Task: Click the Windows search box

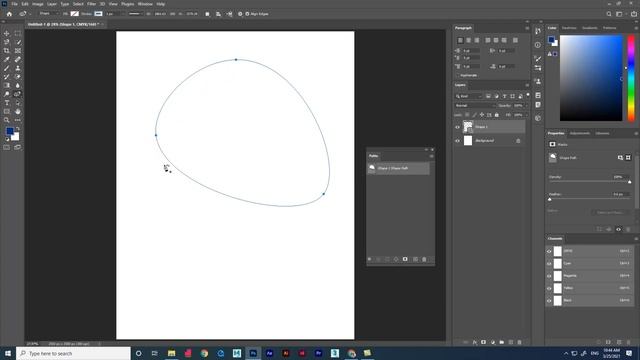Action: (73, 353)
